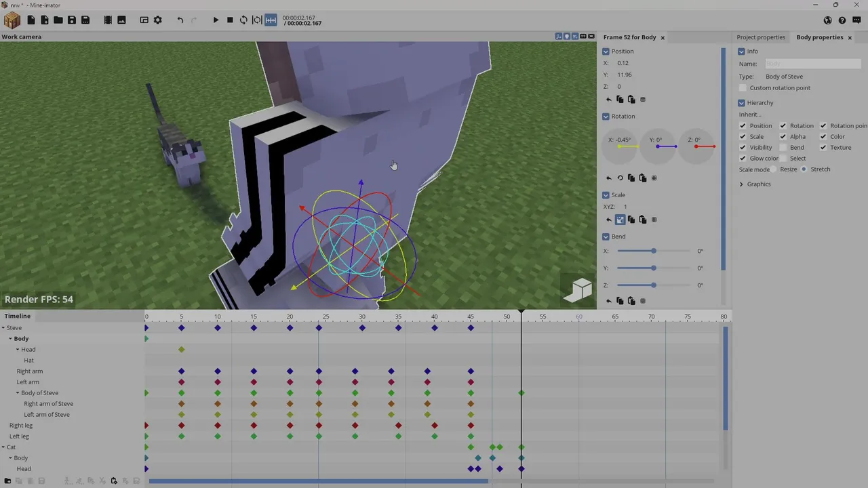Switch to the Project properties tab
Image resolution: width=868 pixels, height=488 pixels.
(x=761, y=37)
